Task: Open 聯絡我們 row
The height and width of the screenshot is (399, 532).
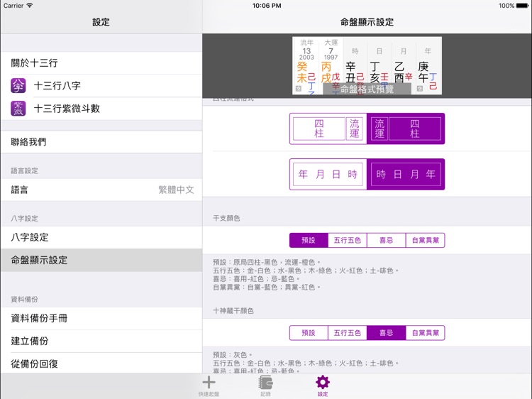Action: click(x=101, y=142)
